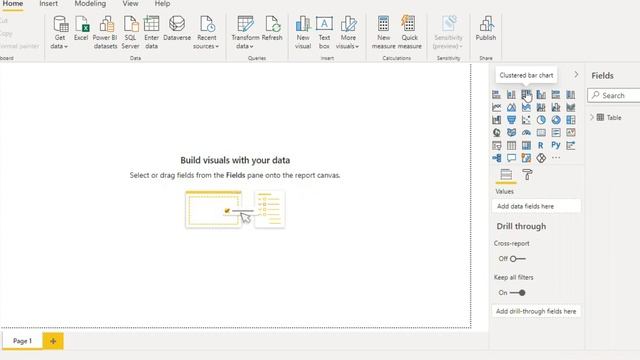The image size is (640, 360).
Task: Create a Quick measure
Action: coord(409,32)
